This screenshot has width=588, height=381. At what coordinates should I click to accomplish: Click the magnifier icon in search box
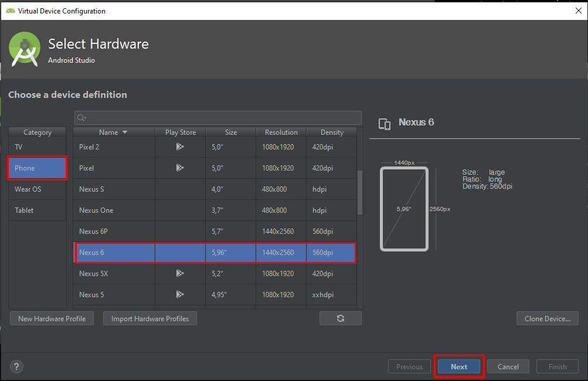81,118
